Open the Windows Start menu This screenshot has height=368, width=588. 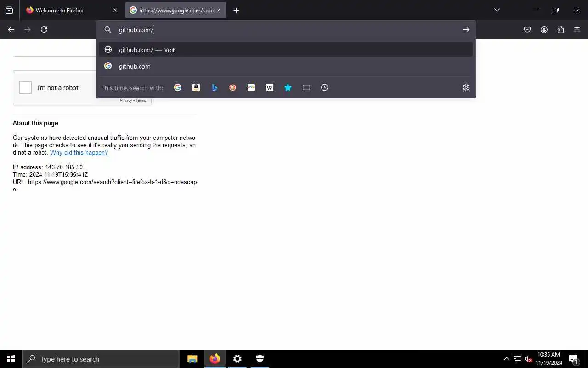(11, 359)
